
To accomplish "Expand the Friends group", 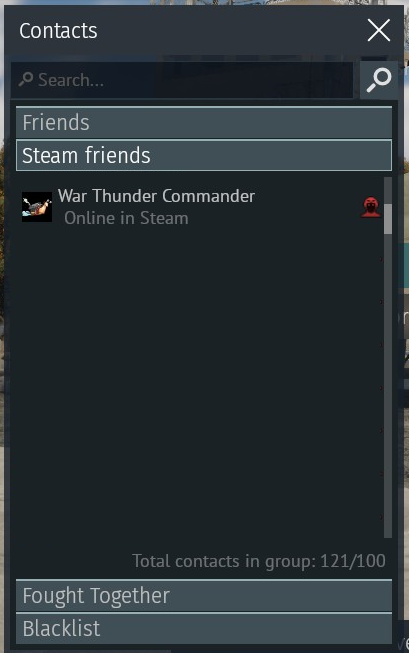I will [x=204, y=122].
